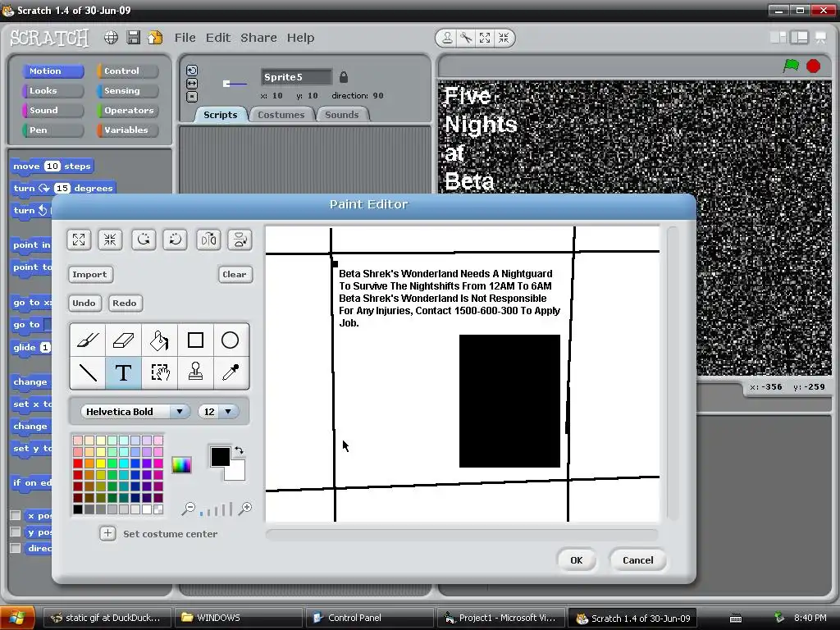Click the Import button
This screenshot has width=840, height=630.
(x=89, y=274)
